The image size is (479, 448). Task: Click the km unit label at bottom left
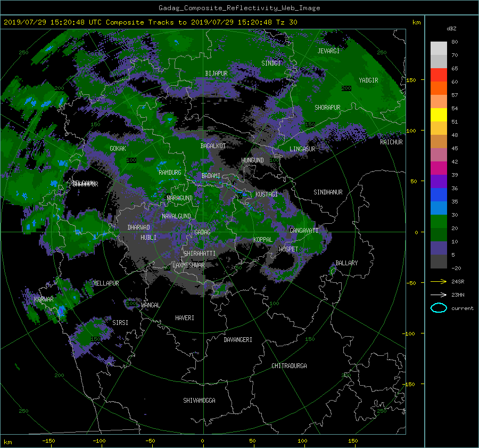click(x=7, y=442)
